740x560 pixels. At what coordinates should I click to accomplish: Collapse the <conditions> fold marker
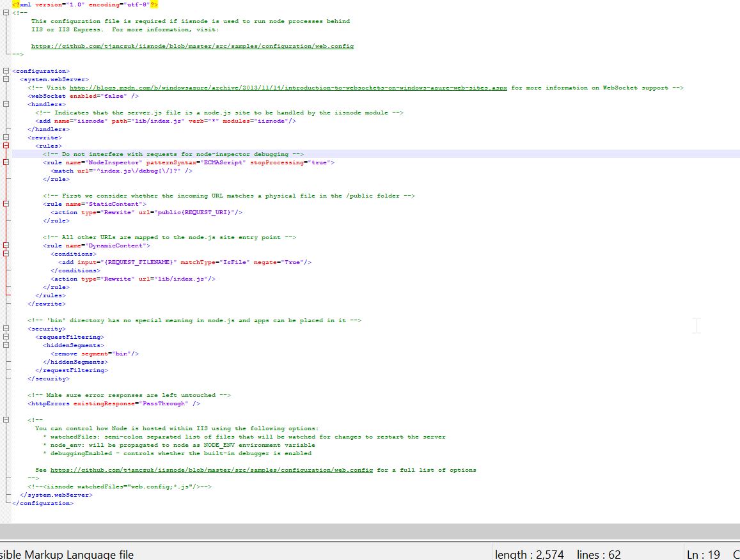point(6,254)
